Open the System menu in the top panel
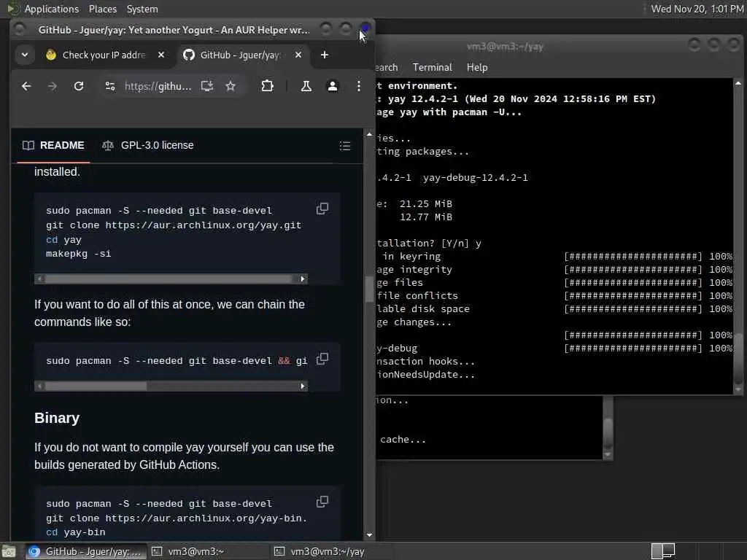Image resolution: width=747 pixels, height=560 pixels. [142, 9]
